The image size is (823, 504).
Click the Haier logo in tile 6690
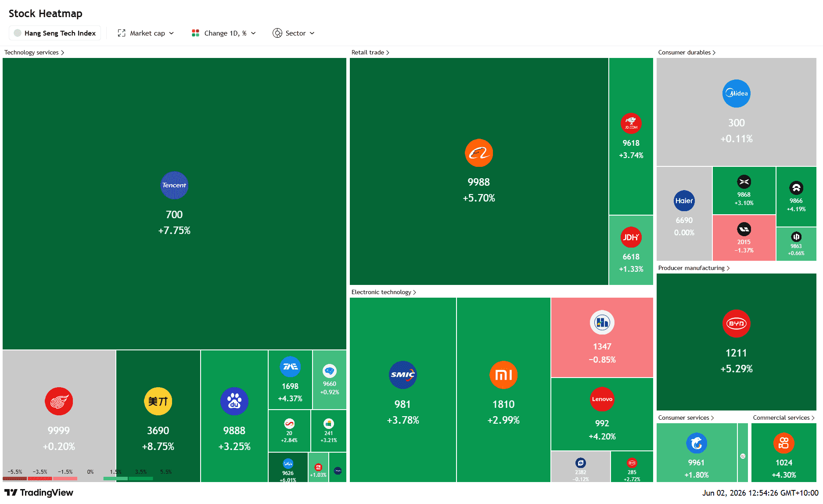(684, 201)
